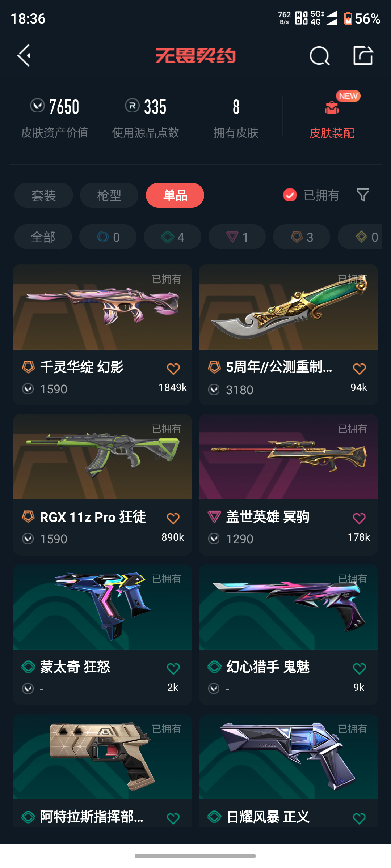The image size is (391, 868).
Task: Open the search magnifier icon
Action: point(320,56)
